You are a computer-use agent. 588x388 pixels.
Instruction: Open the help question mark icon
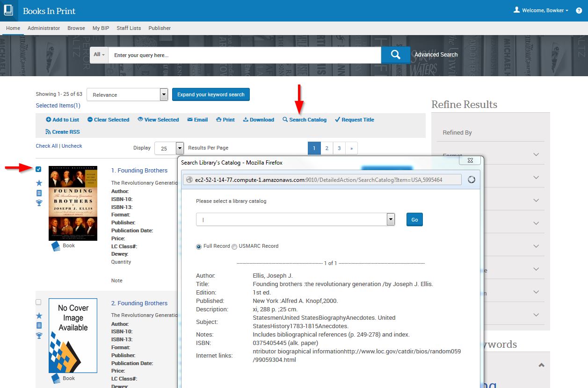click(x=579, y=10)
